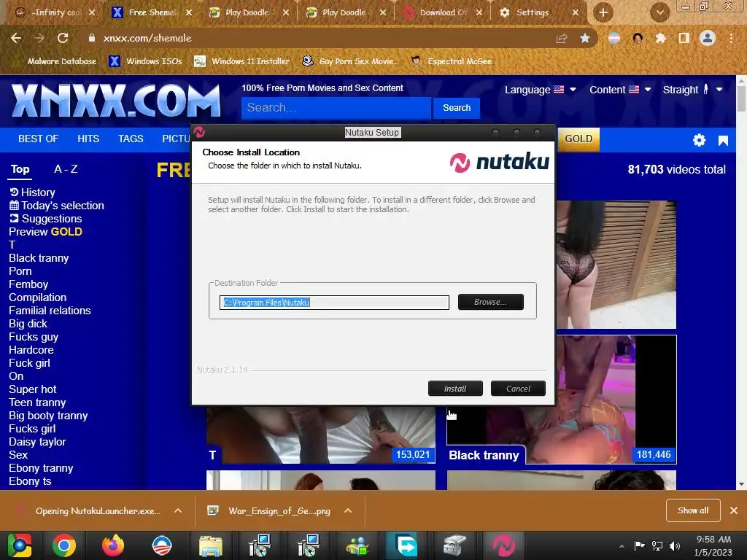Expand War_Ensign png download options chevron

pyautogui.click(x=348, y=510)
